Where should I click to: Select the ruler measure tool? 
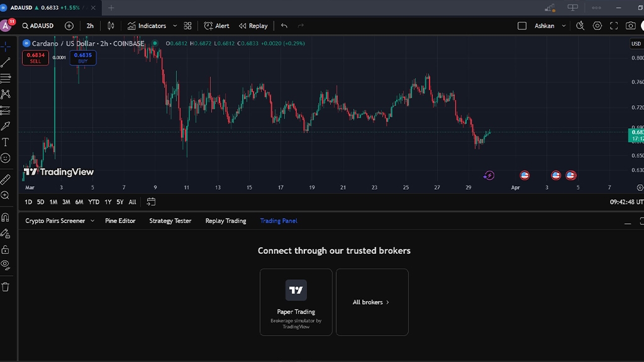[x=5, y=179]
